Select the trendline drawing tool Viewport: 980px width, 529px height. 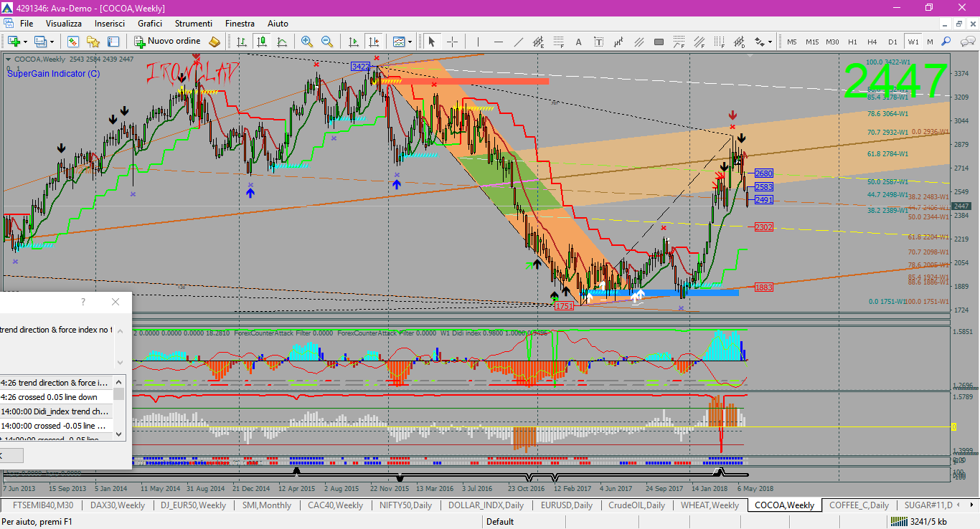pos(519,42)
